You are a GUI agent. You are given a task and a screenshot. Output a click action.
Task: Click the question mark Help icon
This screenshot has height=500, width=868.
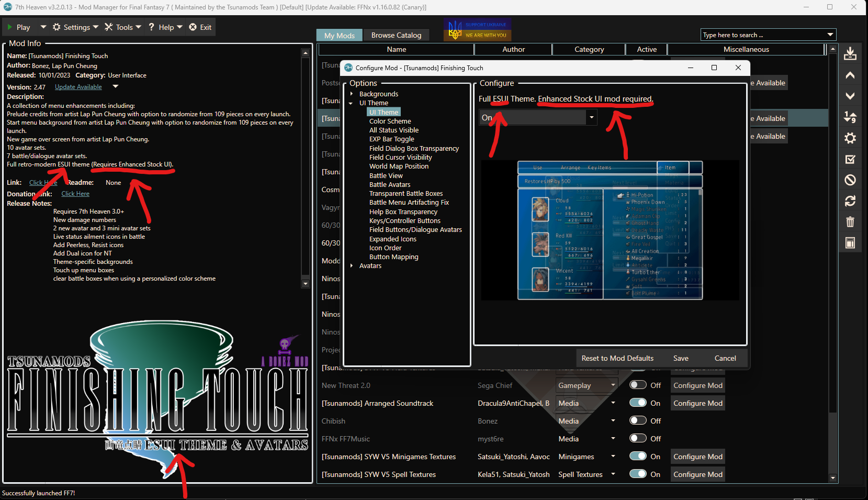click(151, 27)
